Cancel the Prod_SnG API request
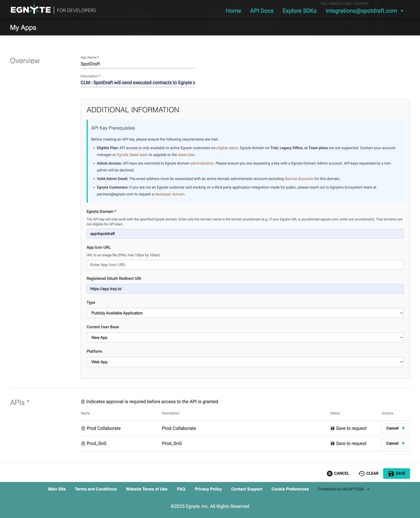The image size is (420, 518). [395, 443]
